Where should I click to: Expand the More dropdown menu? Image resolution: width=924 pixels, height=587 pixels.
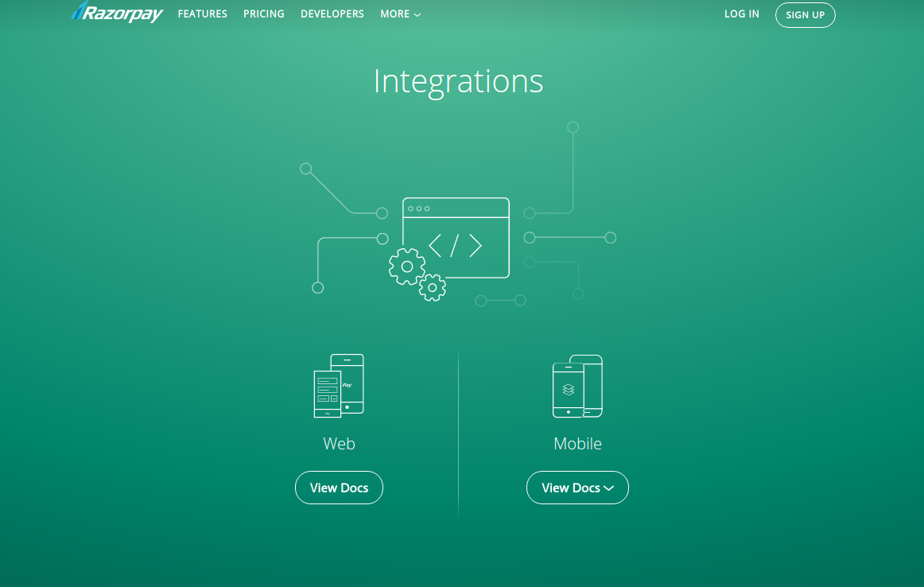tap(400, 14)
